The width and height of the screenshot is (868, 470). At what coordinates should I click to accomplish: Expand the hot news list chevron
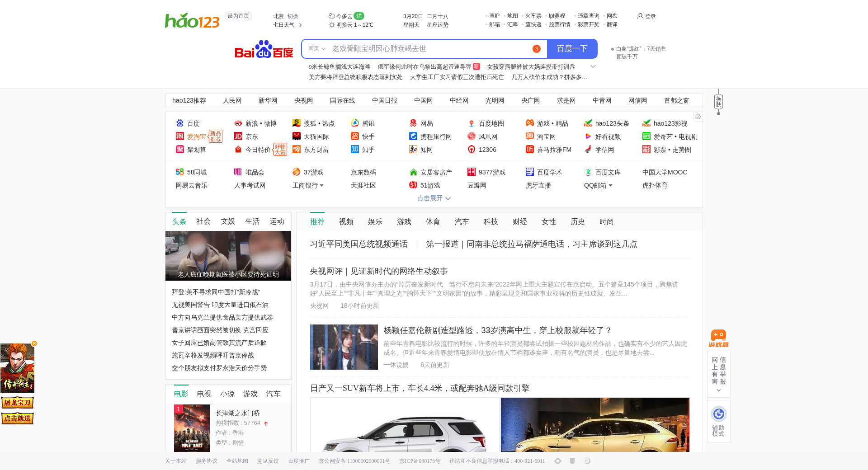coord(593,66)
